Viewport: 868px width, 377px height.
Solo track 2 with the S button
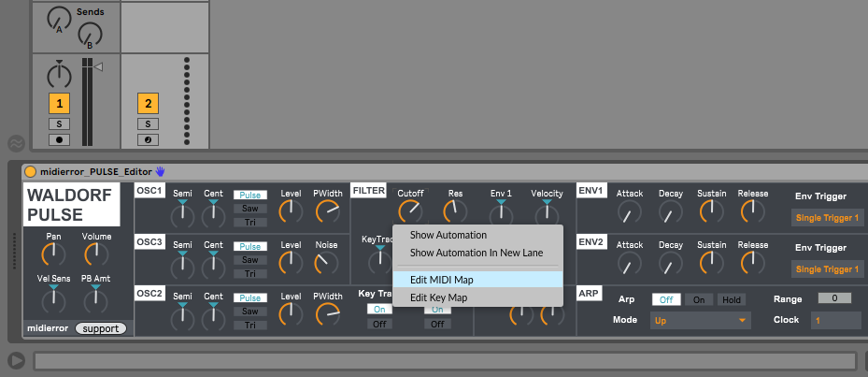click(x=148, y=123)
